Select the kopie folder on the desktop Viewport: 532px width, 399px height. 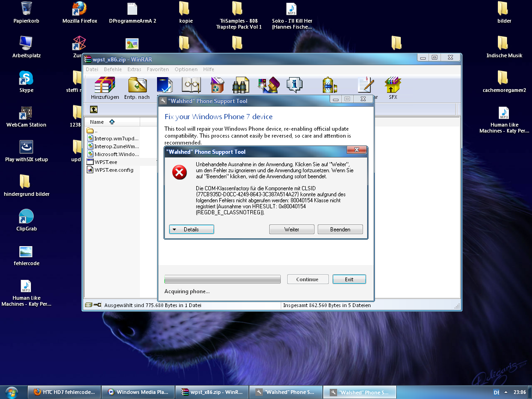point(186,12)
